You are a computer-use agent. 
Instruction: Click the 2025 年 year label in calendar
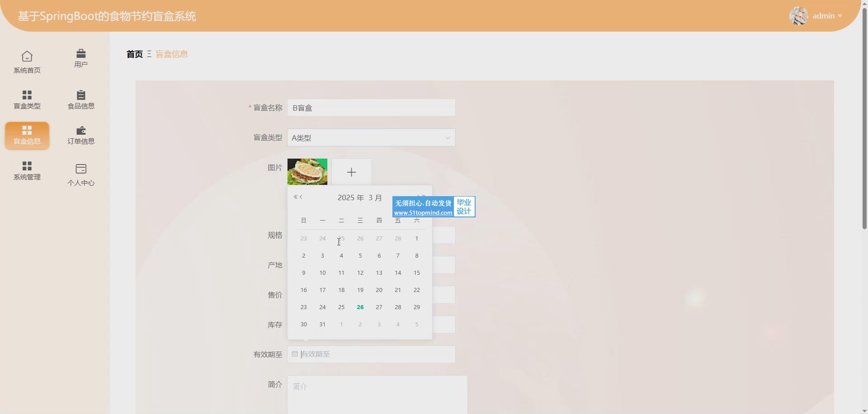coord(350,198)
